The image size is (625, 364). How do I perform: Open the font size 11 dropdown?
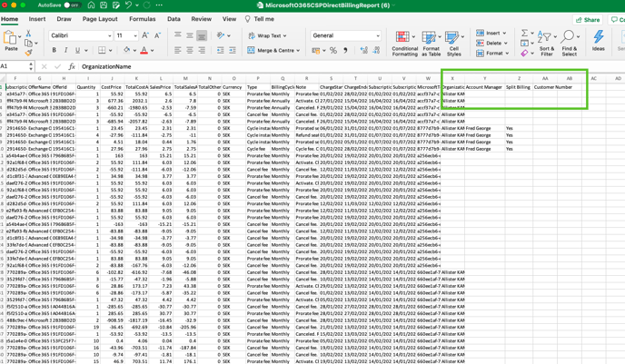click(x=126, y=35)
